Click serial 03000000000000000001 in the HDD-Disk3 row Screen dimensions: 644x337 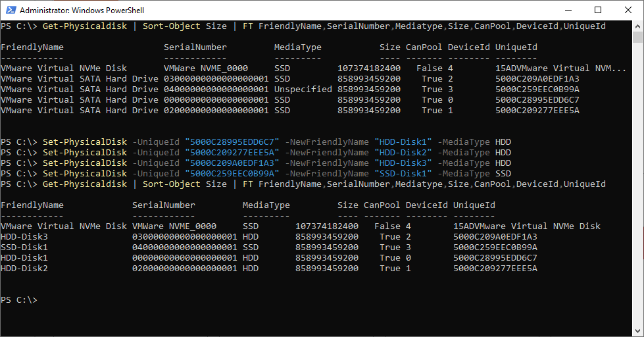tap(184, 237)
